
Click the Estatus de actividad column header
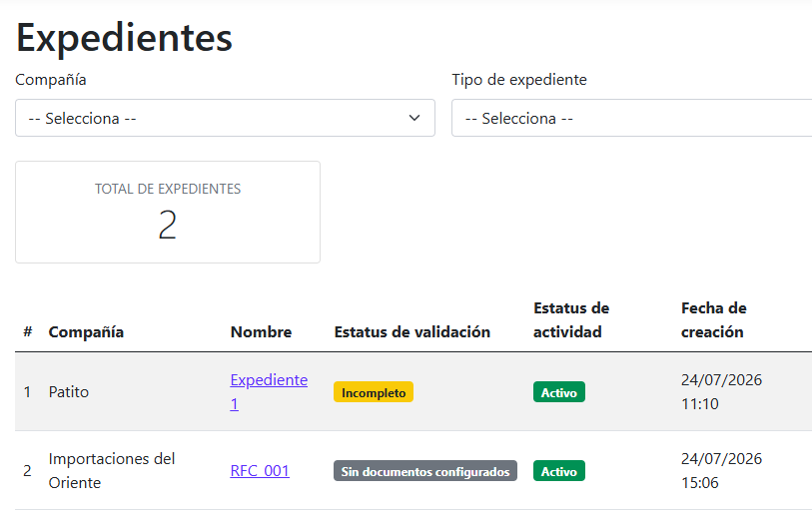tap(571, 319)
